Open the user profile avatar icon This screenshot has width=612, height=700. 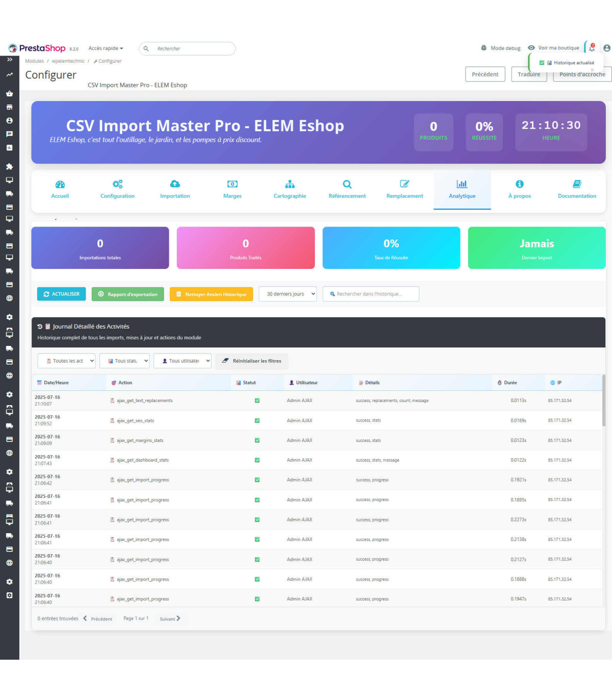click(606, 48)
